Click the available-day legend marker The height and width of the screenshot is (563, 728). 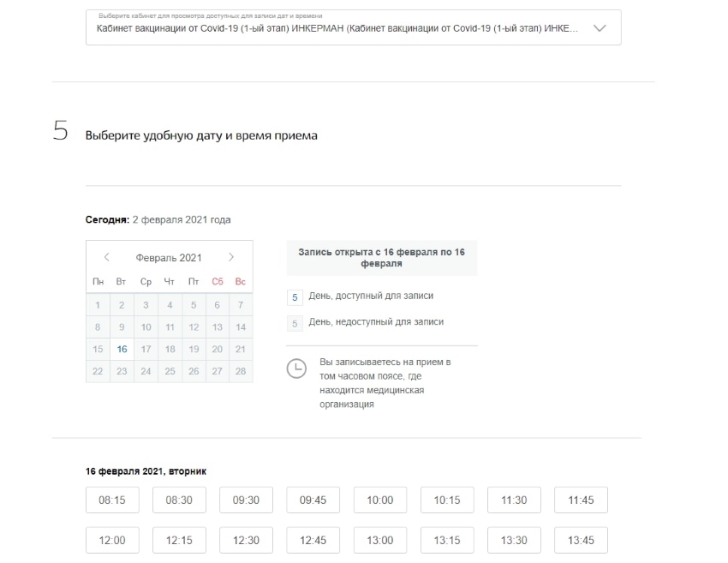[x=295, y=296]
